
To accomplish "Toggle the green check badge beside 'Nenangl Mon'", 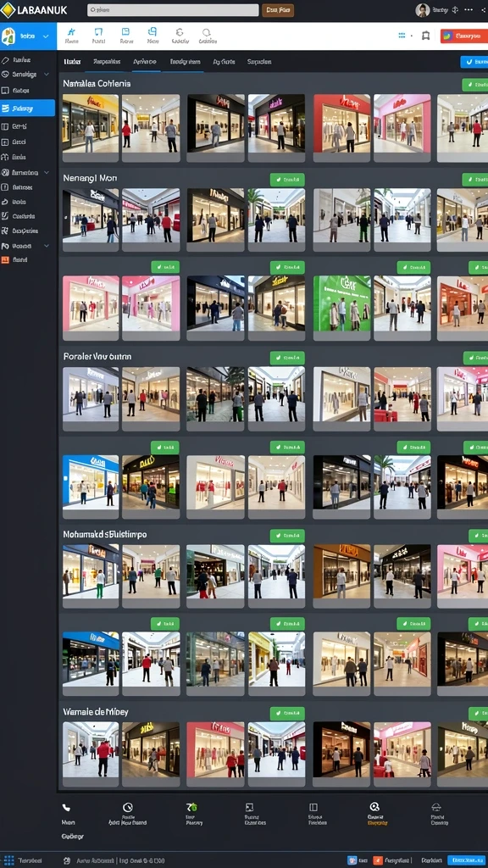I will click(287, 180).
